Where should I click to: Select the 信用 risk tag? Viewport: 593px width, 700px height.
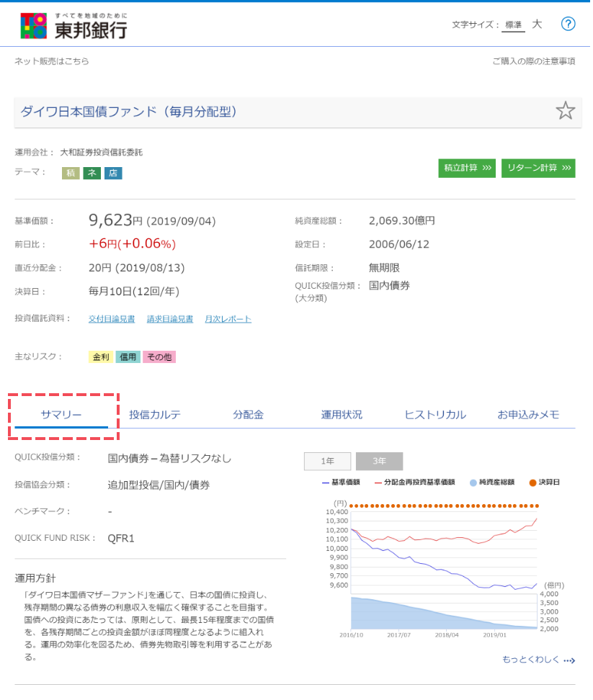pos(128,356)
